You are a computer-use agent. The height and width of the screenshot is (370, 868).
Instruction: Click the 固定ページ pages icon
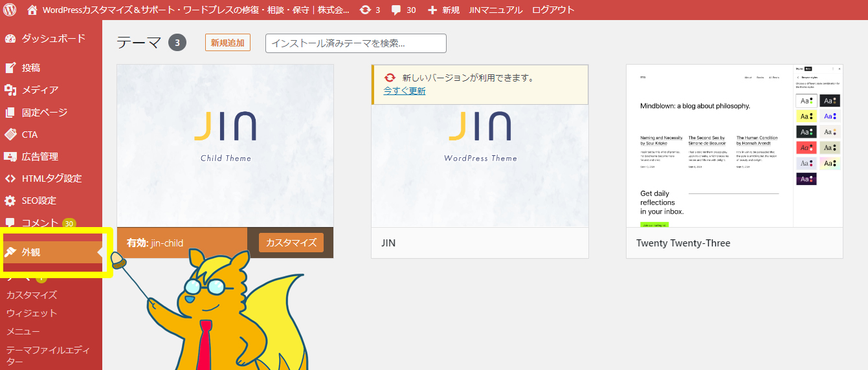(10, 113)
